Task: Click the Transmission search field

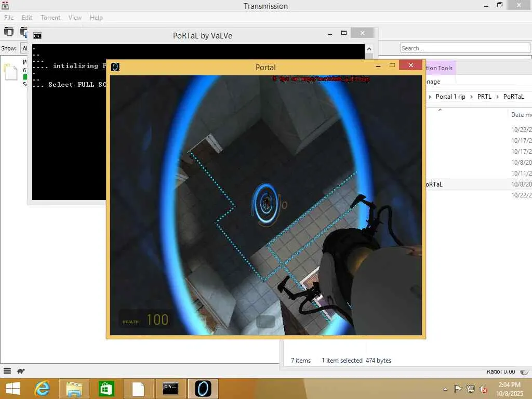Action: [465, 48]
